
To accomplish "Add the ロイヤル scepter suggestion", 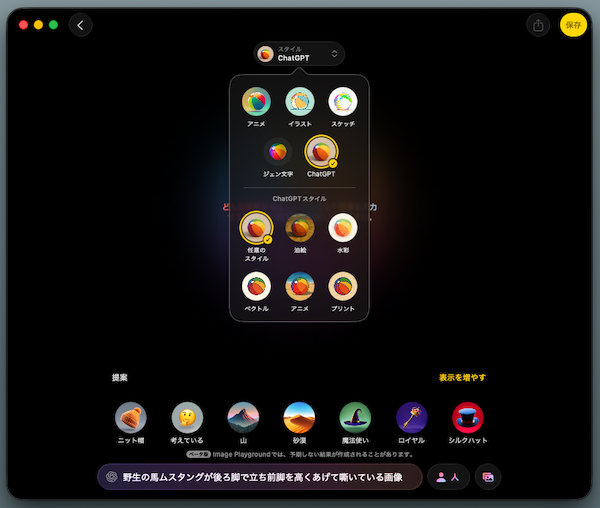I will 412,418.
